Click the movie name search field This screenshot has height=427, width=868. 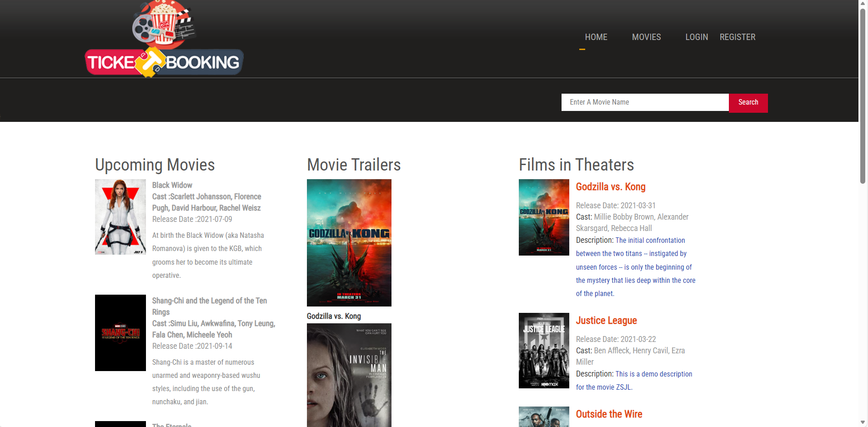[645, 102]
